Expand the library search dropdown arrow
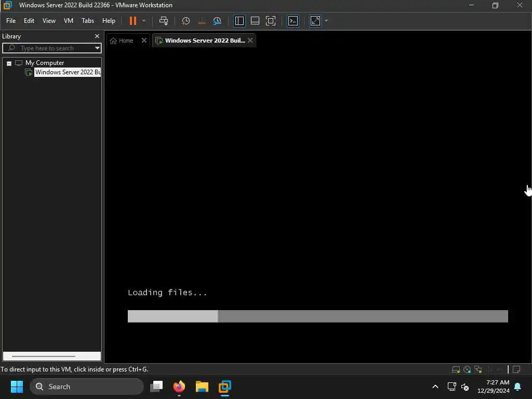This screenshot has height=399, width=532. 97,48
